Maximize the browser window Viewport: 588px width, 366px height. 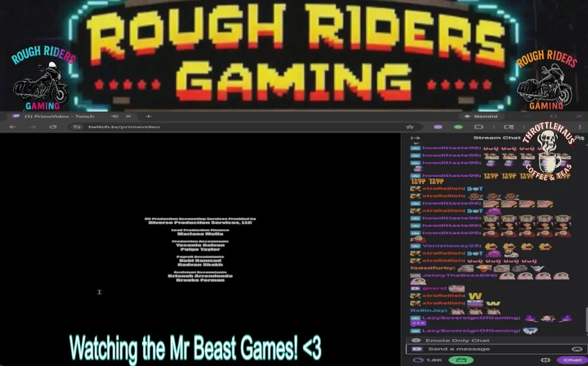point(553,116)
